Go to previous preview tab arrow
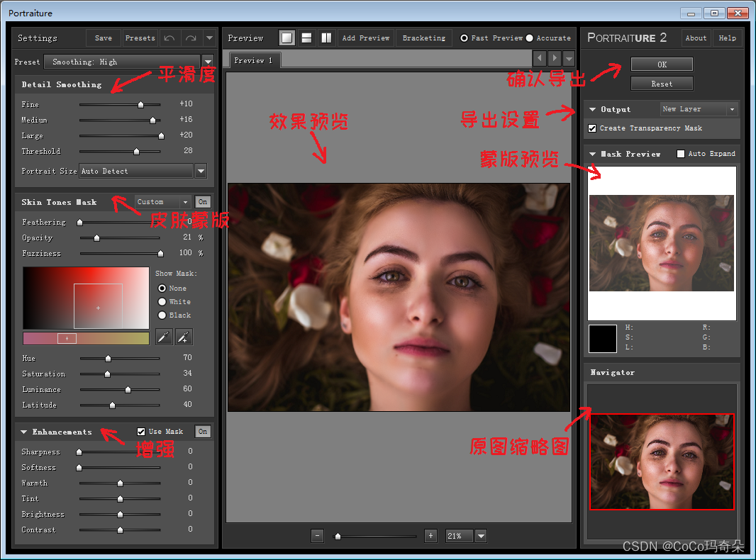The width and height of the screenshot is (756, 560). tap(540, 58)
